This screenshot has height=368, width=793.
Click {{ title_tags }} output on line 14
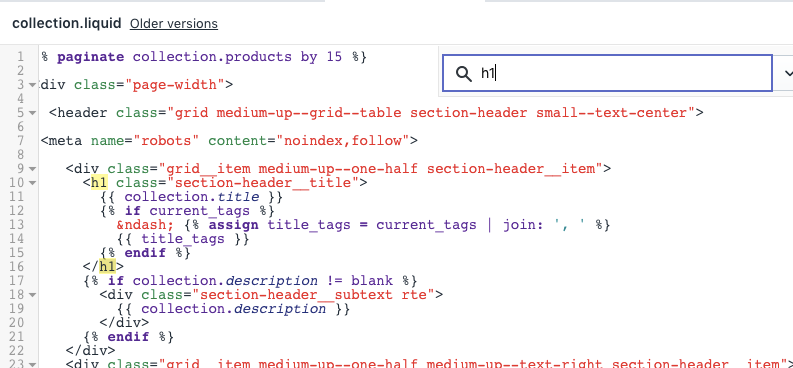183,239
